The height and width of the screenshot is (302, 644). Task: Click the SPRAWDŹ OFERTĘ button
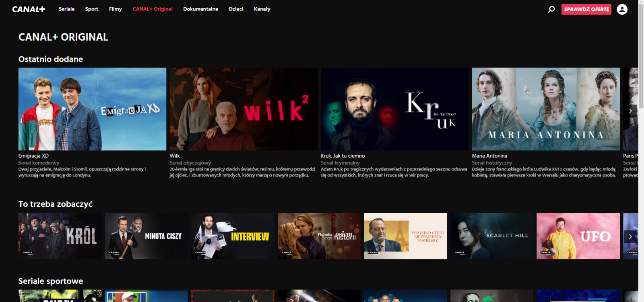click(x=586, y=9)
